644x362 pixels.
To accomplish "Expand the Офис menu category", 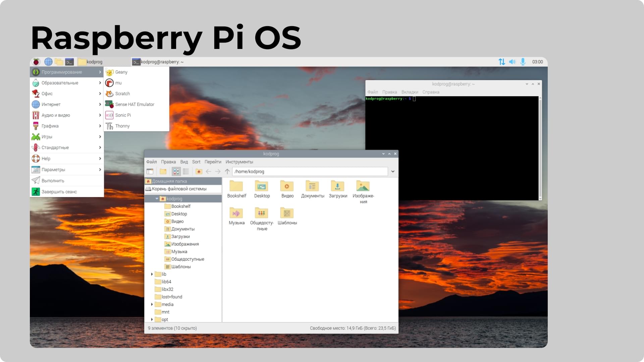I will (x=67, y=94).
